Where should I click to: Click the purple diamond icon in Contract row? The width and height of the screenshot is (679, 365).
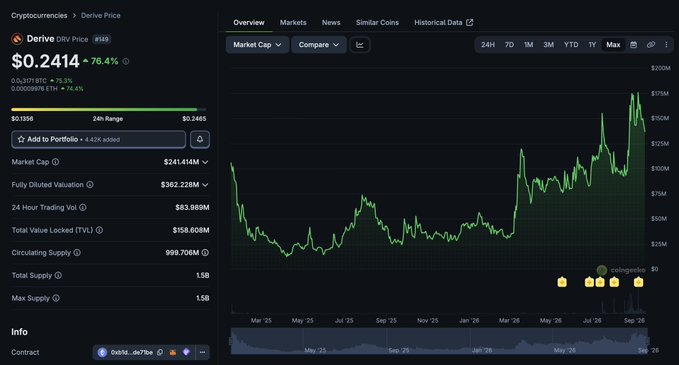[x=186, y=352]
